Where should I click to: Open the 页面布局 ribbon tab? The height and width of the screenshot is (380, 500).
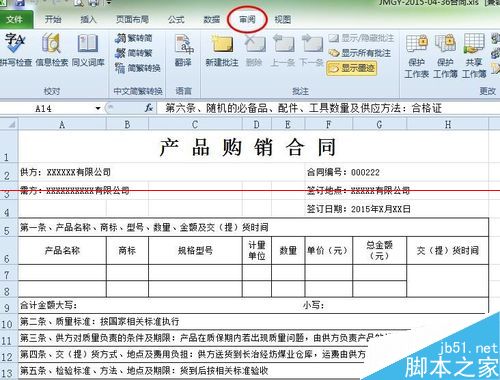[132, 20]
